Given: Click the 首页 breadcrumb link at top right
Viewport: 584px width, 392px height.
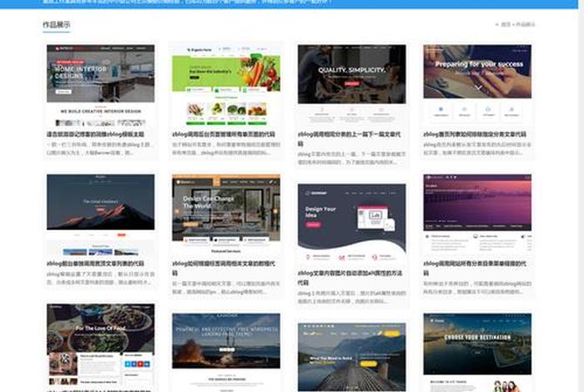Looking at the screenshot, I should pyautogui.click(x=506, y=24).
